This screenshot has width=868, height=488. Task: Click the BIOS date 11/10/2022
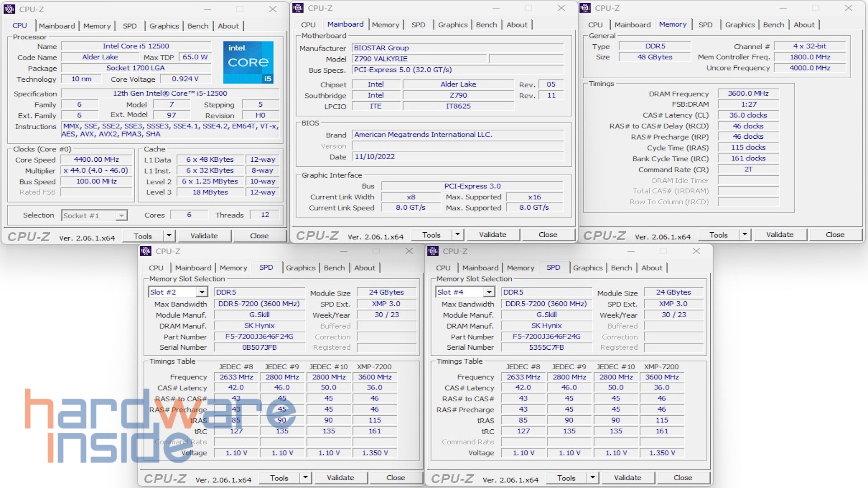(x=458, y=157)
